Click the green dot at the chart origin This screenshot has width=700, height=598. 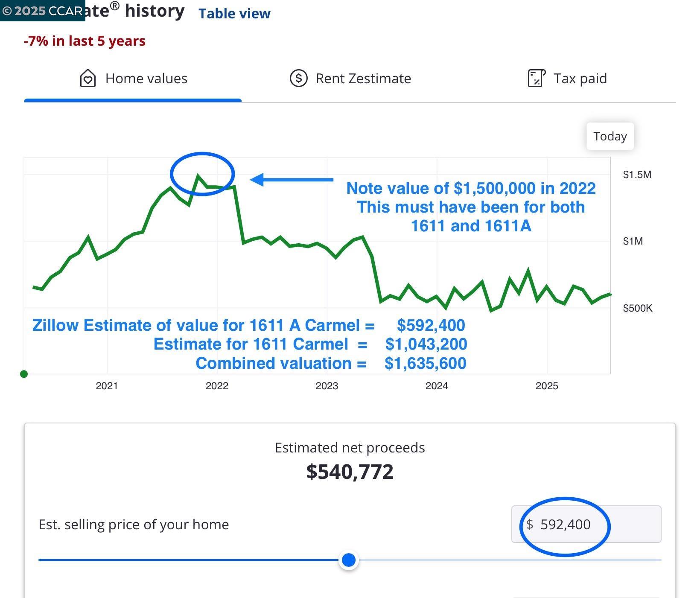coord(24,374)
